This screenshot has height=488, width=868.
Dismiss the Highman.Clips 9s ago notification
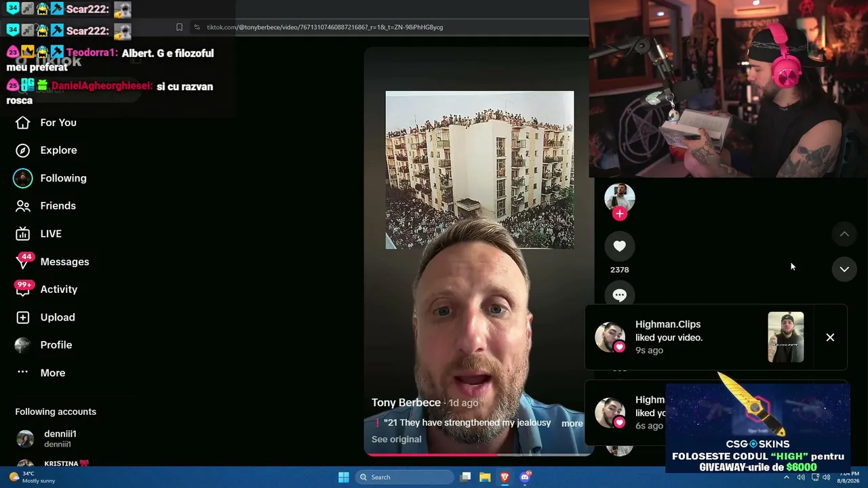pos(830,338)
